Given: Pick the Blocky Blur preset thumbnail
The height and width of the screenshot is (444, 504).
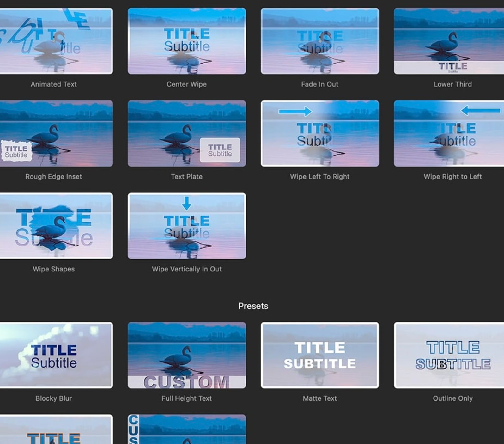Looking at the screenshot, I should (56, 355).
